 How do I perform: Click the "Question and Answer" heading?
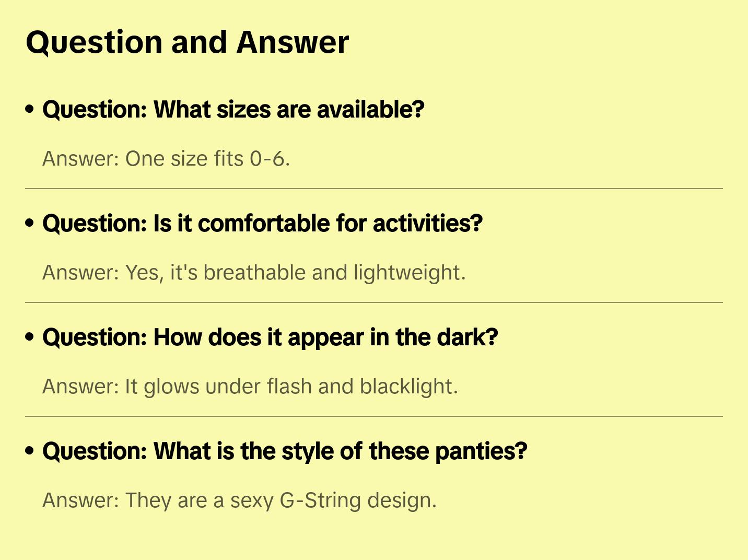pos(187,42)
